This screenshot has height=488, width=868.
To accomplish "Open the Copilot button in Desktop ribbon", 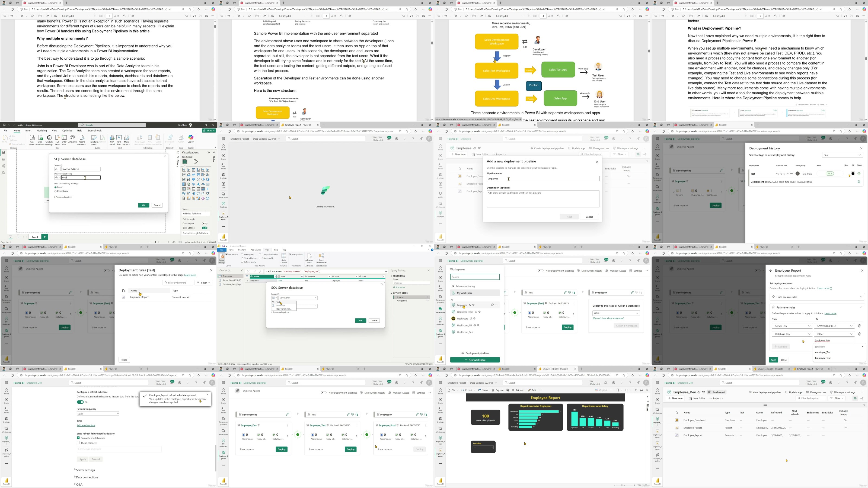I will tap(191, 139).
